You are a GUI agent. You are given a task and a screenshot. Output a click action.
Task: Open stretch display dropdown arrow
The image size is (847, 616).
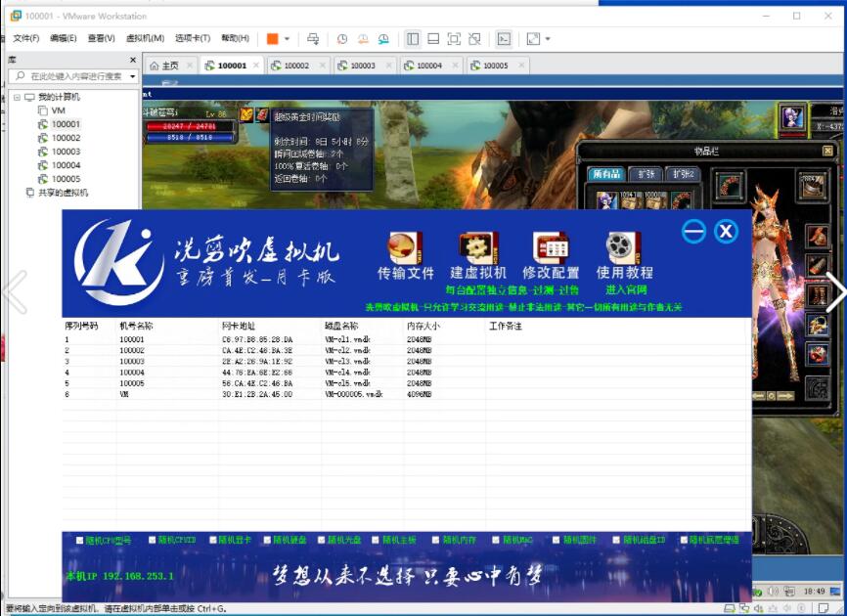(x=548, y=39)
